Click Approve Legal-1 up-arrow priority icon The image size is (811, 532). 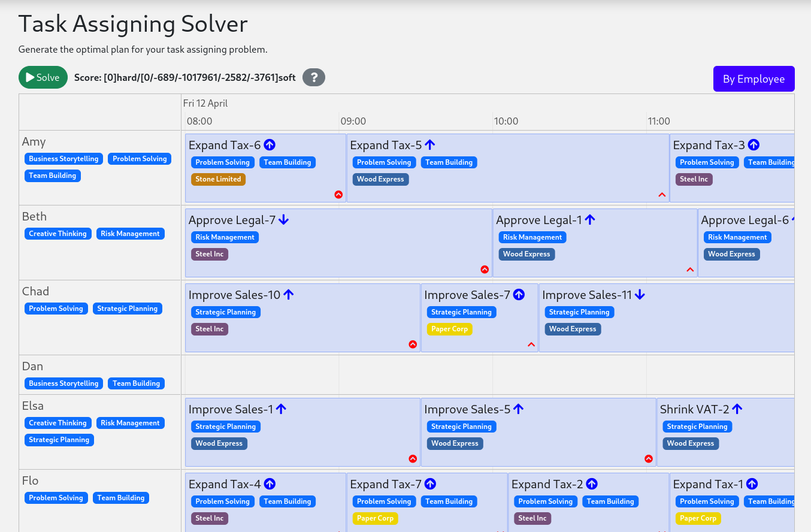590,220
